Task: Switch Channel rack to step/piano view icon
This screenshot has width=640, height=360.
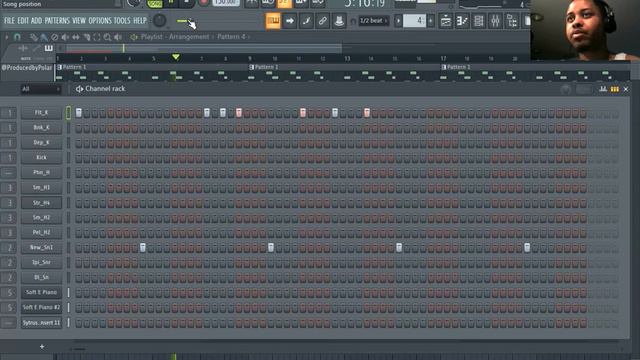Action: coord(614,89)
